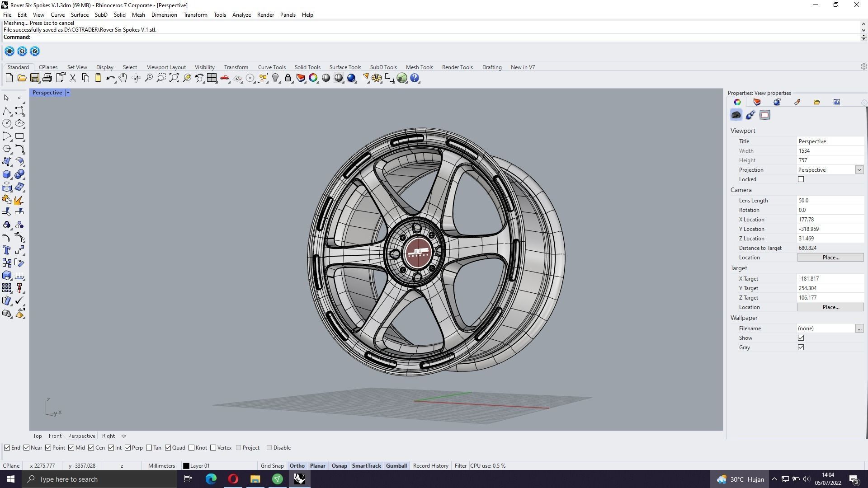868x488 pixels.
Task: Toggle Ortho mode in status bar
Action: click(x=297, y=466)
